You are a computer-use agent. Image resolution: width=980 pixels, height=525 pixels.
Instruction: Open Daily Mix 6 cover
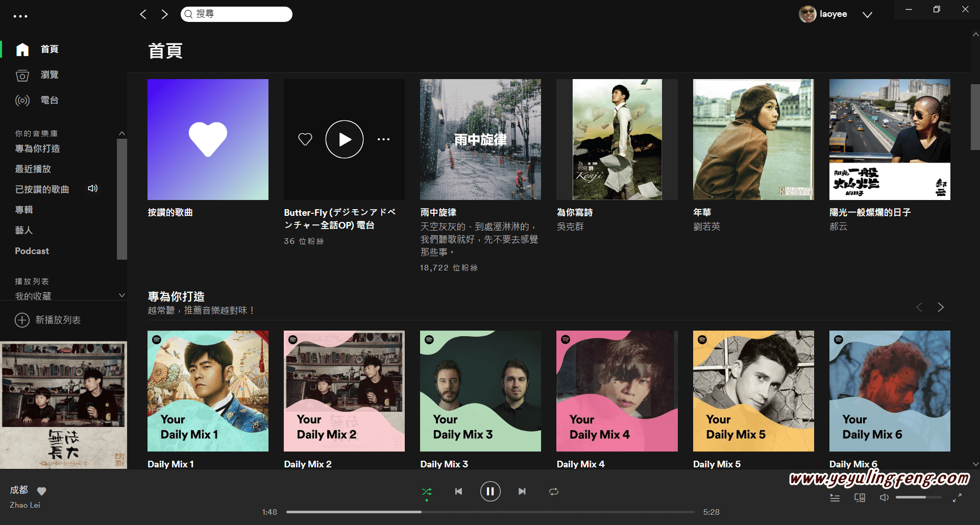click(x=890, y=391)
